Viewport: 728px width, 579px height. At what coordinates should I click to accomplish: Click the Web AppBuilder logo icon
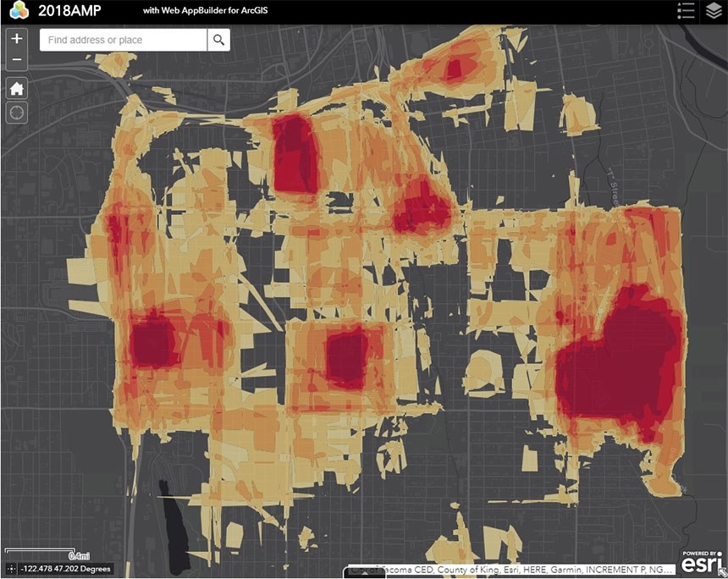17,11
